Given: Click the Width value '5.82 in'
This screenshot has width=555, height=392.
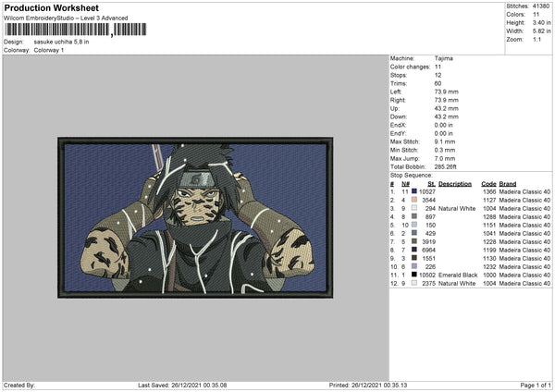Looking at the screenshot, I should [542, 31].
